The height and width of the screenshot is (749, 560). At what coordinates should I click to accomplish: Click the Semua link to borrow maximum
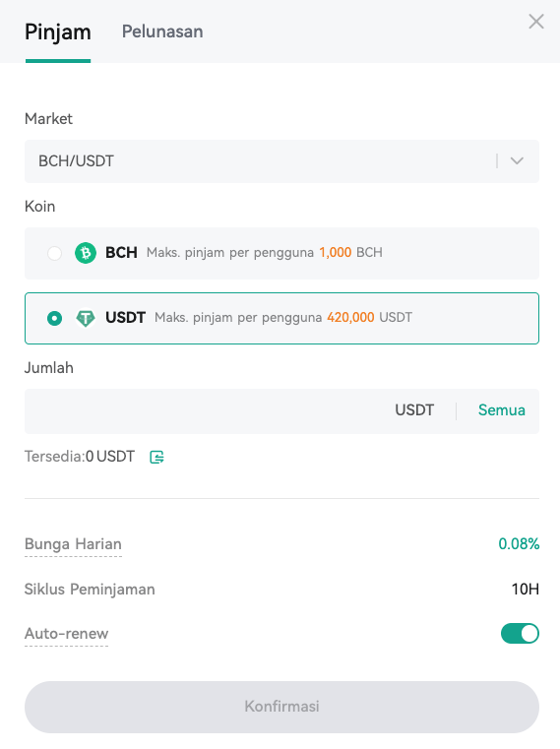coord(502,410)
